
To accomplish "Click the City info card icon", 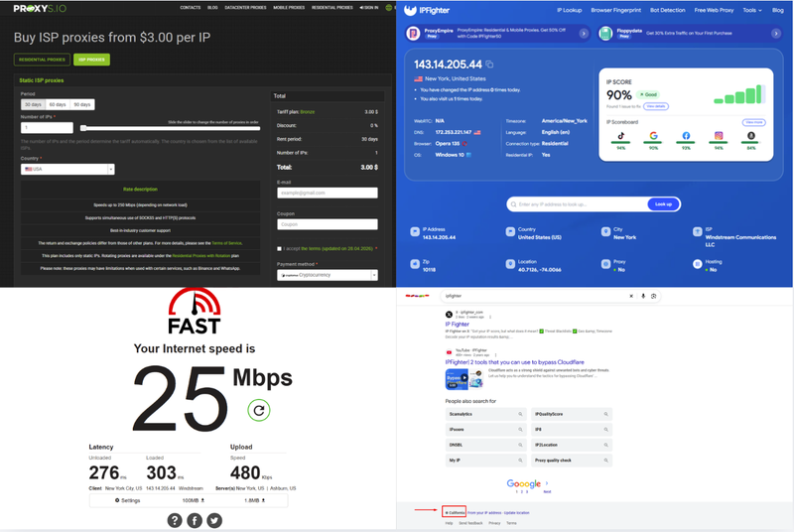I will (x=605, y=232).
